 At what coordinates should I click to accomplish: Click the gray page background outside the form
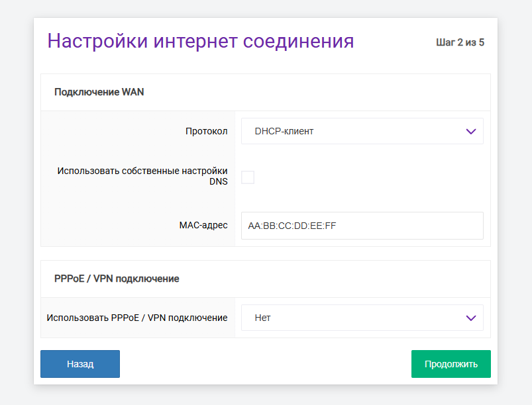click(16, 199)
